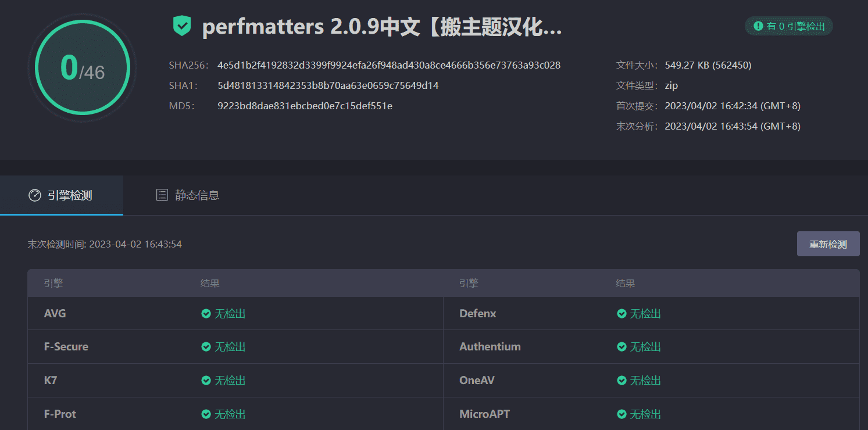Click the green check icon in the K7 row
Viewport: 868px width, 430px height.
tap(206, 381)
